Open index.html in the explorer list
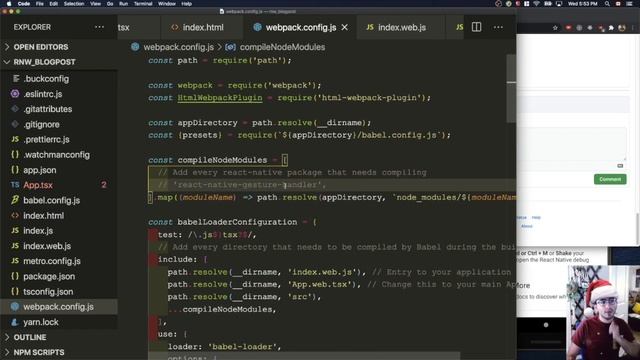The width and height of the screenshot is (640, 360). [x=43, y=216]
